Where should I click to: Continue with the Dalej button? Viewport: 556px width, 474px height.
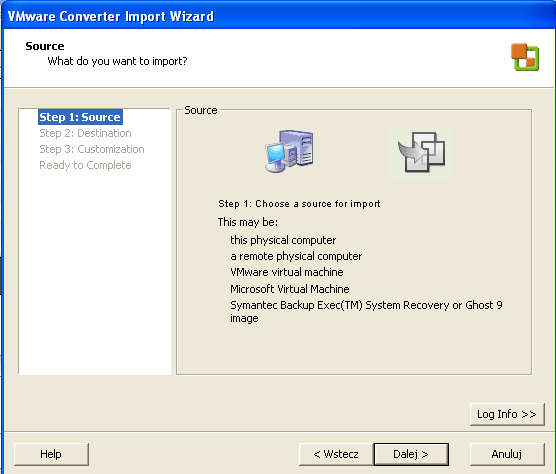coord(411,454)
